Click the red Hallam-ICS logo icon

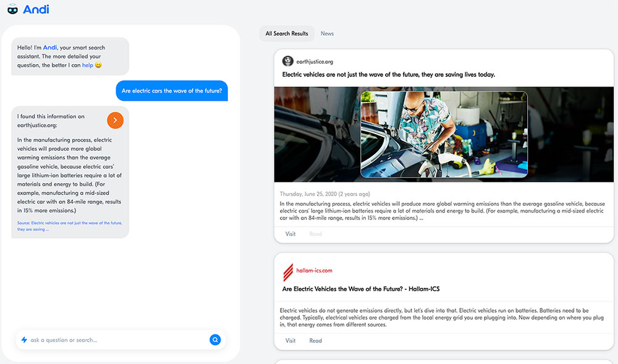pos(287,271)
